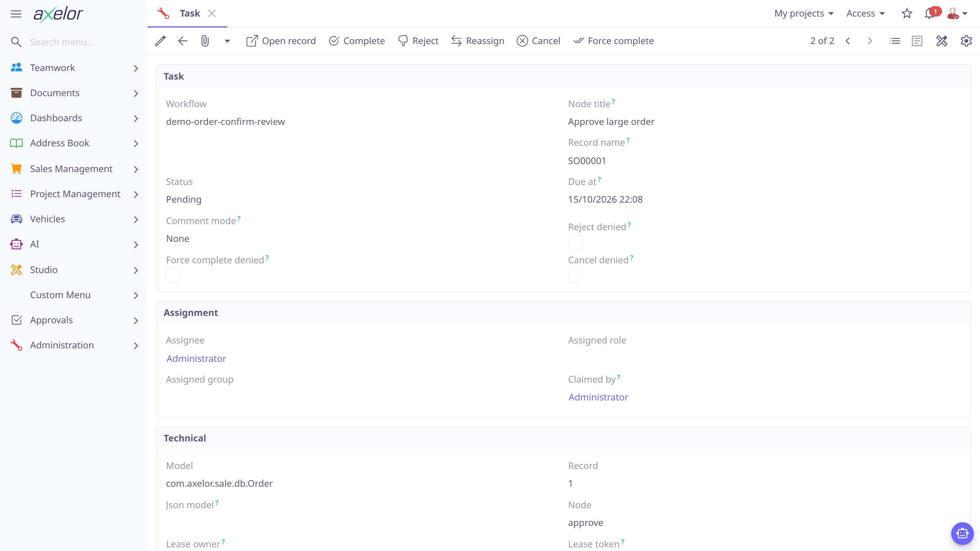Viewport: 980px width, 551px height.
Task: Click the Open record button
Action: click(x=281, y=41)
